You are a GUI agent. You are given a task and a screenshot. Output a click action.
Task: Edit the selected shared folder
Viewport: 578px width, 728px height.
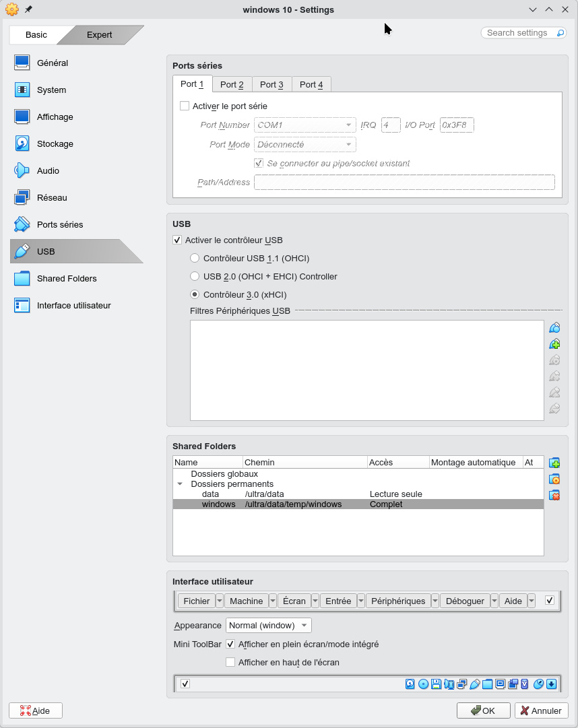554,479
